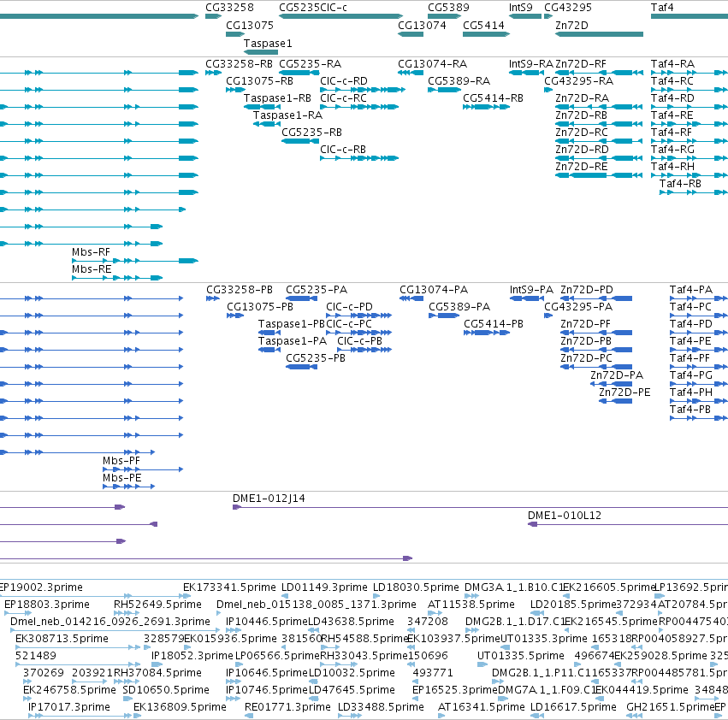Open the Zn72D gene label
The width and height of the screenshot is (728, 720).
tap(571, 25)
